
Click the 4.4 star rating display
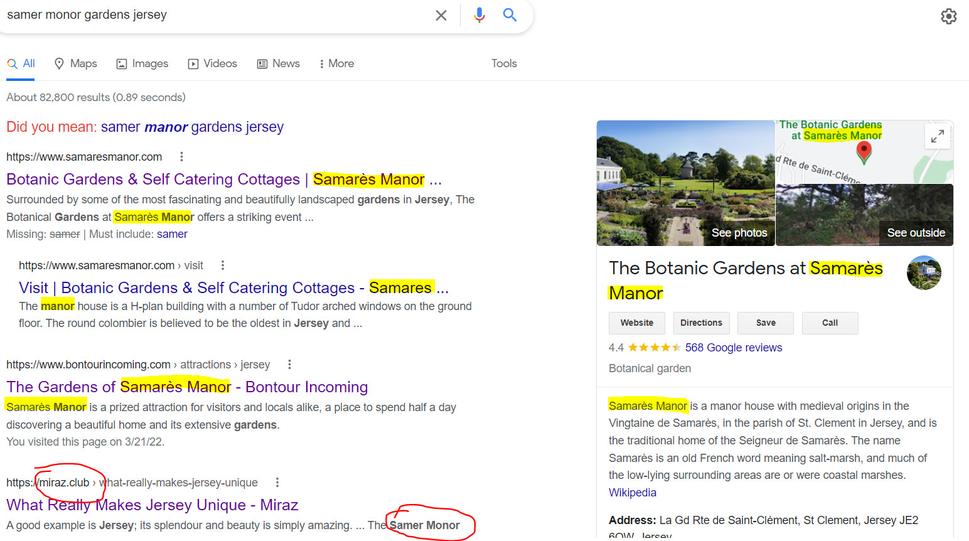tap(645, 347)
